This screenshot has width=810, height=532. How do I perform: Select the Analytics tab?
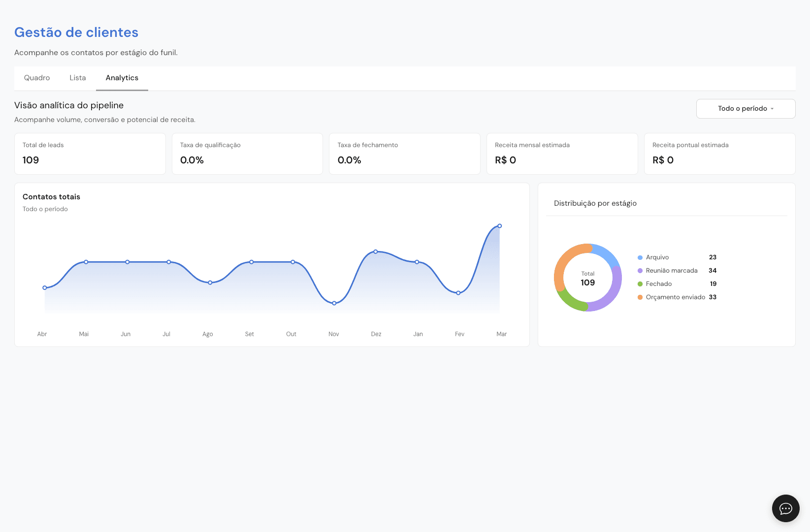122,78
